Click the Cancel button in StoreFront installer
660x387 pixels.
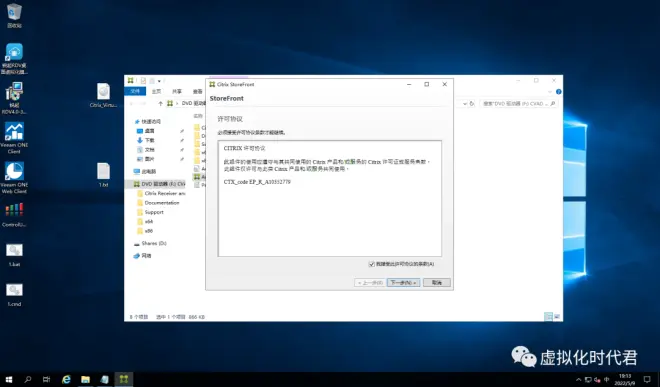[436, 283]
